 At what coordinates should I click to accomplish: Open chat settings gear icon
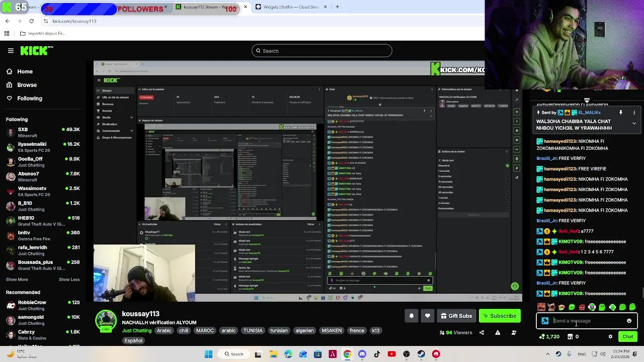click(x=610, y=337)
